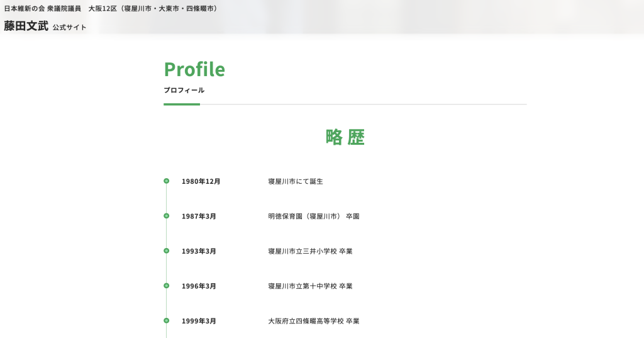
Task: Click the timeline dot for 1999年3月
Action: [167, 320]
